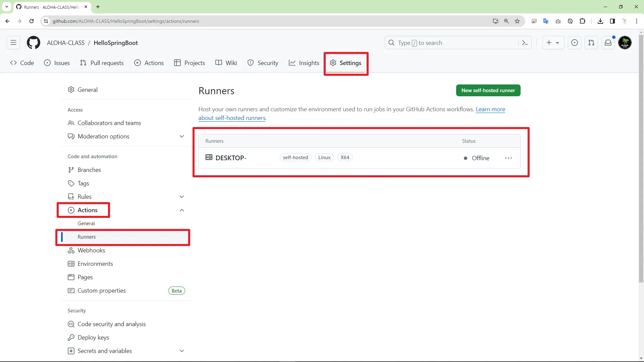The image size is (644, 362).
Task: Expand Secrets and variables section
Action: pyautogui.click(x=182, y=351)
